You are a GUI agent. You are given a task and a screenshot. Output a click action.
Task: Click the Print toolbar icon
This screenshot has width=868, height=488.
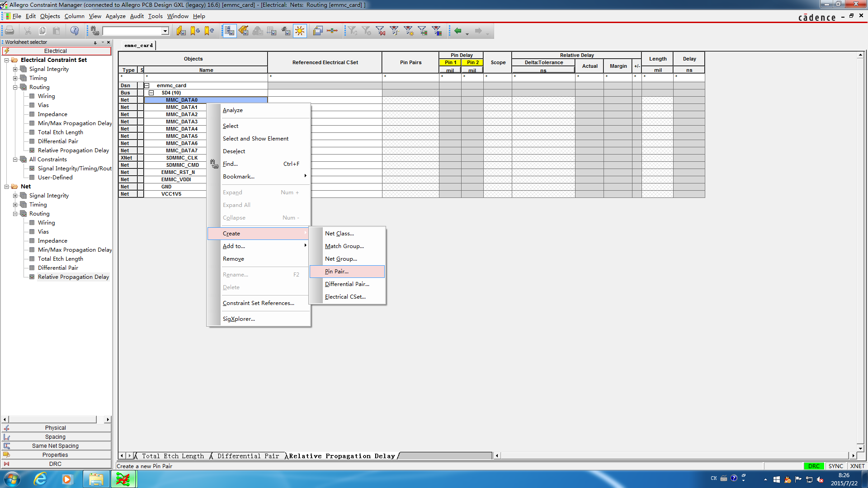tap(9, 31)
